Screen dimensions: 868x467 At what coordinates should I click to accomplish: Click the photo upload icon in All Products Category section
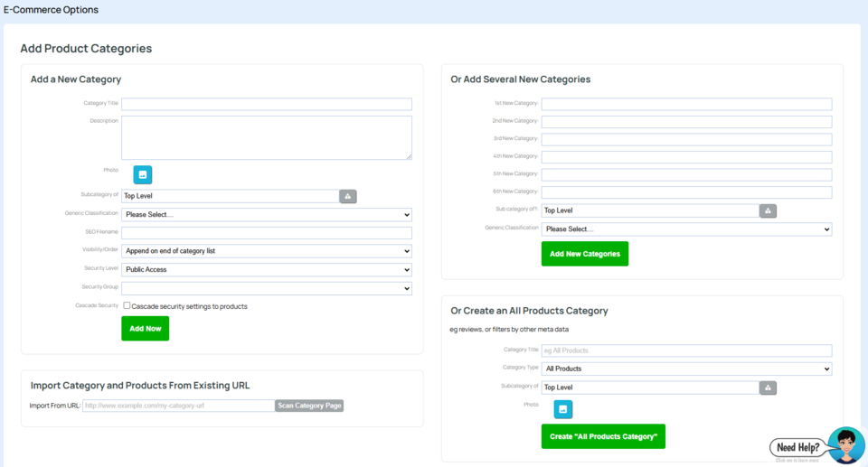click(563, 410)
